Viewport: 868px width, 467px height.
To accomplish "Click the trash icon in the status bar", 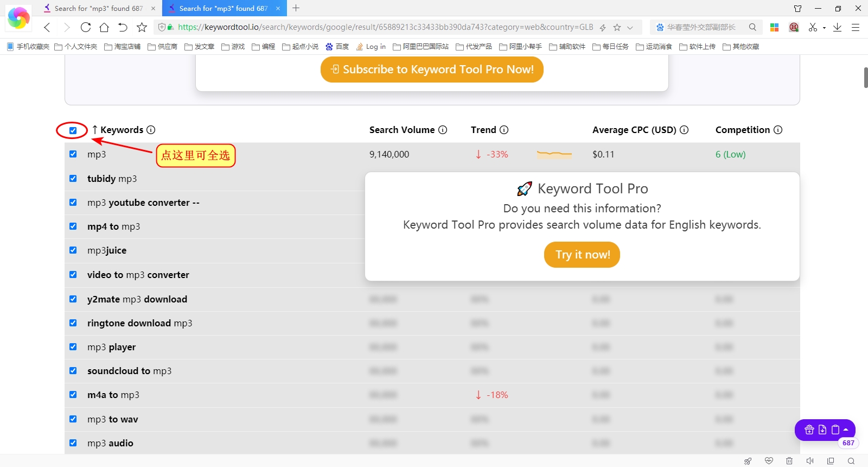I will point(789,460).
